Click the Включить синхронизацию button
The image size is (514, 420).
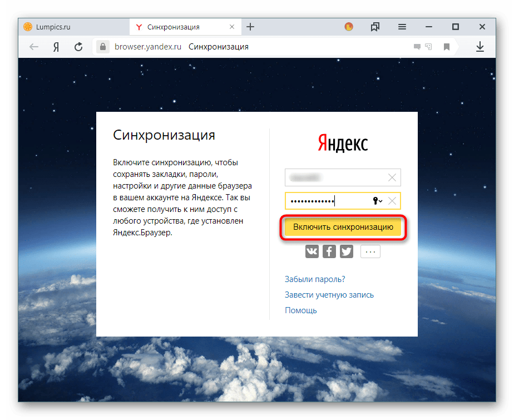tap(343, 227)
